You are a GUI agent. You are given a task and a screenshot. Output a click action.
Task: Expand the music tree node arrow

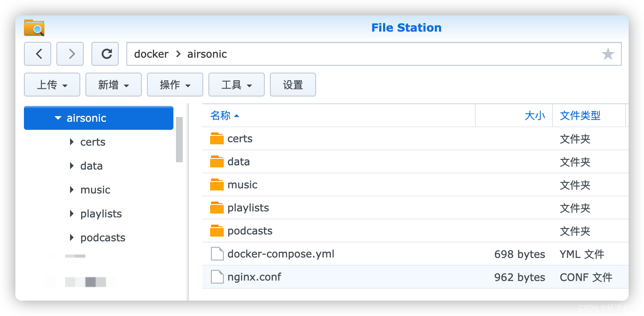72,190
